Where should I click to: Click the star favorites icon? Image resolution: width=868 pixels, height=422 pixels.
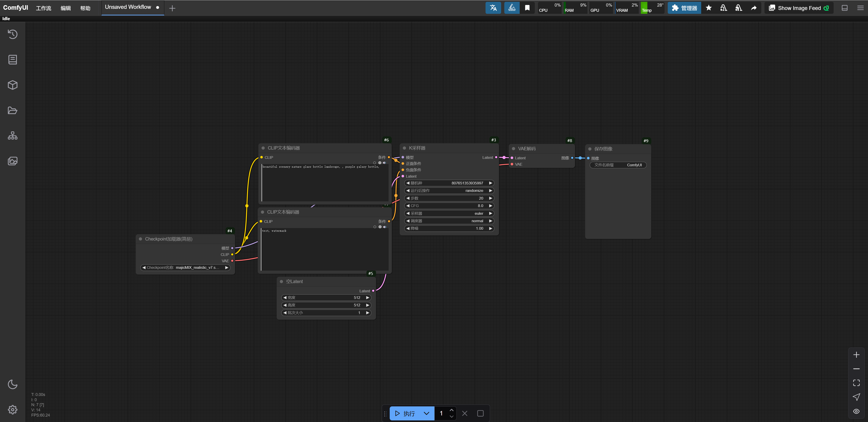coord(709,8)
